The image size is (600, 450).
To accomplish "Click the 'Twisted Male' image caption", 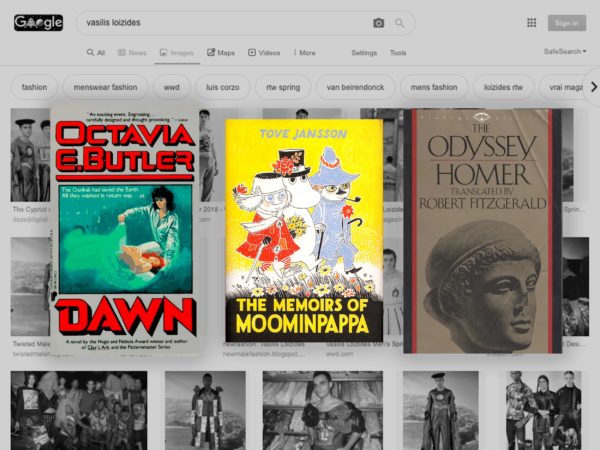I will (x=31, y=344).
